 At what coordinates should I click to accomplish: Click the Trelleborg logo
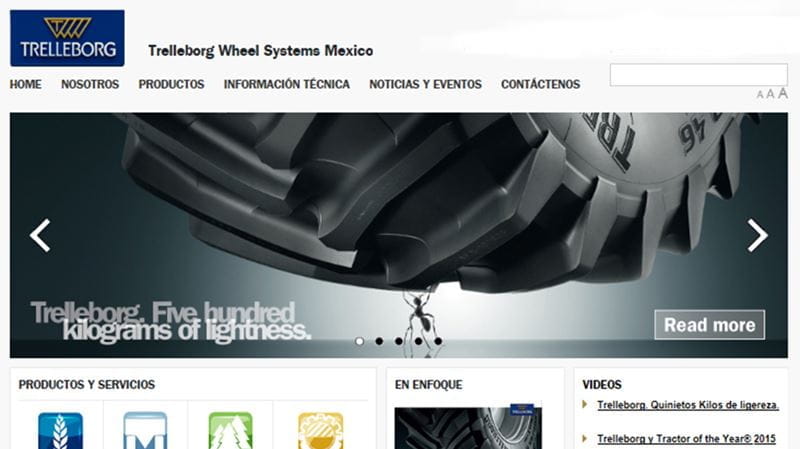[67, 38]
